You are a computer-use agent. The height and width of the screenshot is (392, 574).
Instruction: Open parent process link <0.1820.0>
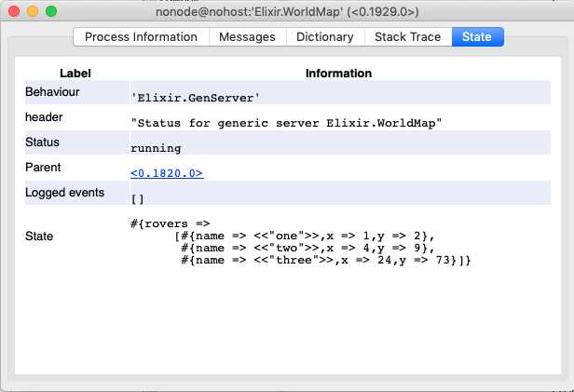point(167,173)
